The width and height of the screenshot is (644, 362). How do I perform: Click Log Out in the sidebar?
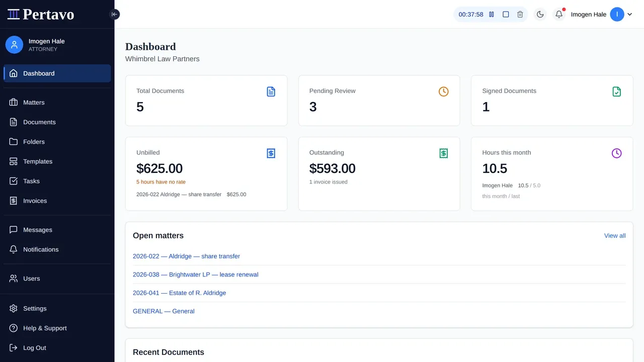[x=57, y=348]
